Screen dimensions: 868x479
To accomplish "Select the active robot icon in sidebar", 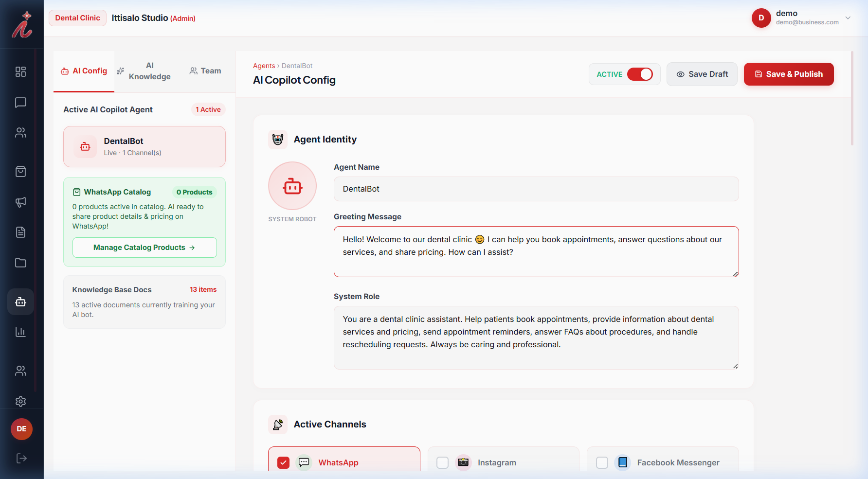I will click(x=20, y=302).
